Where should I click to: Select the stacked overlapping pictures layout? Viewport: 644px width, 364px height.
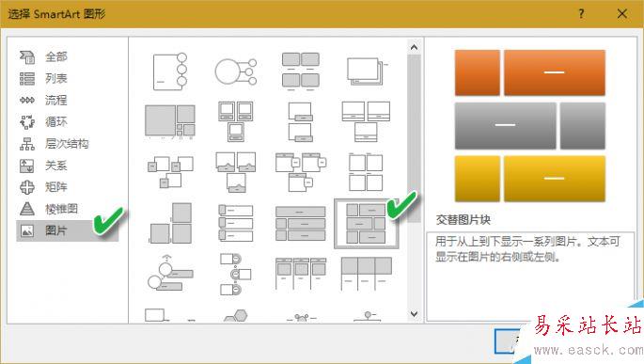pos(367,71)
